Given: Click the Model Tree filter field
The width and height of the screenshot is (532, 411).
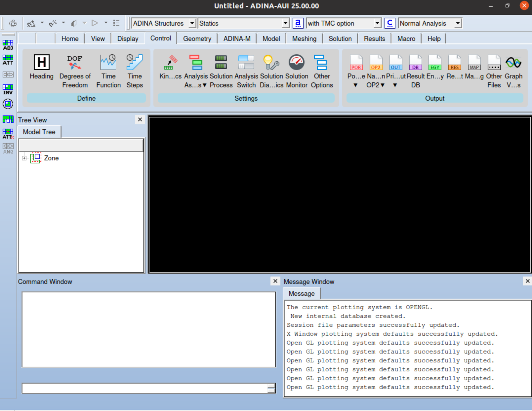Looking at the screenshot, I should tap(81, 145).
